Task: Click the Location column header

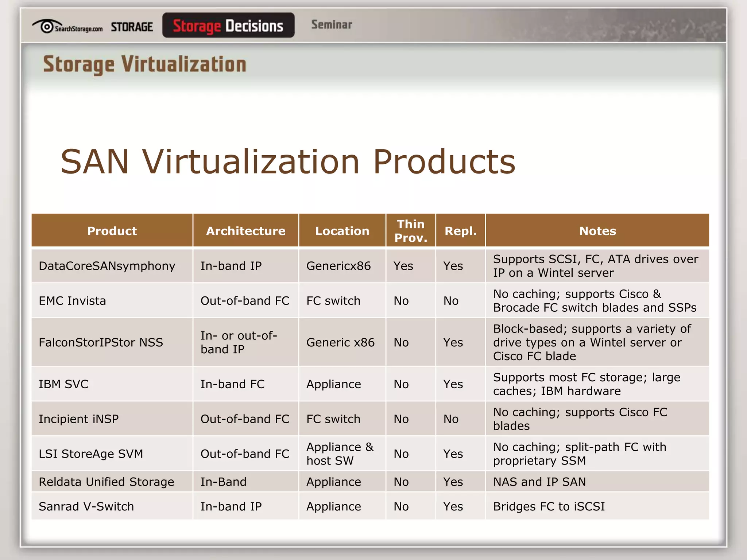Action: 342,230
